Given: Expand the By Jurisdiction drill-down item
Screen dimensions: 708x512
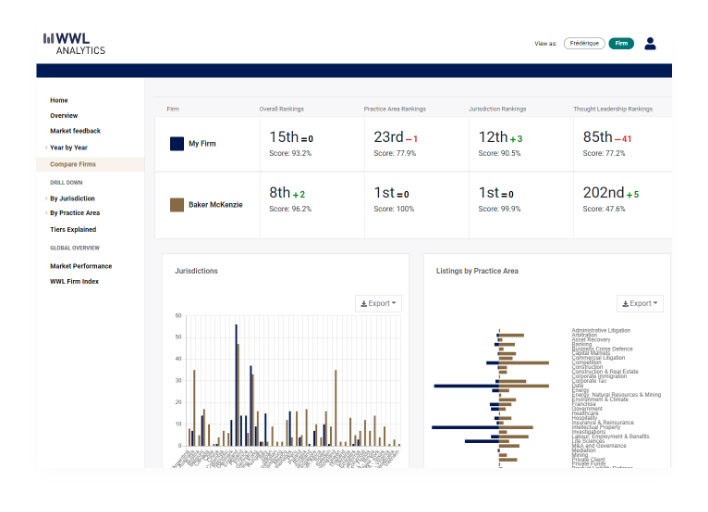Looking at the screenshot, I should coord(71,198).
